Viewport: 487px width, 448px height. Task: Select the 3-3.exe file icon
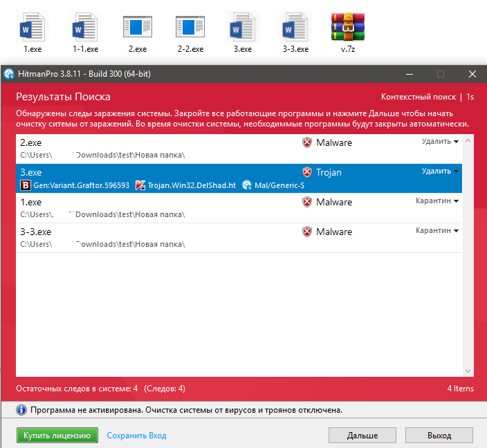(x=295, y=27)
